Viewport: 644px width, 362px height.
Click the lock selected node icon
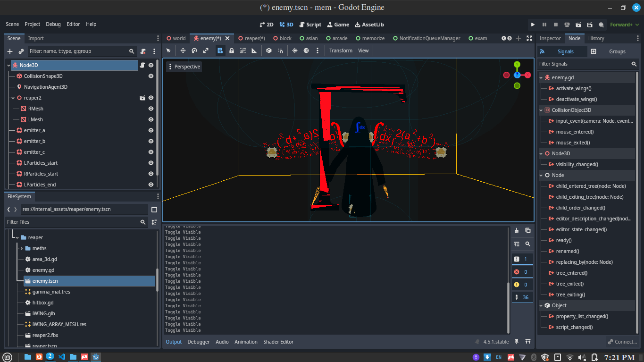point(232,51)
